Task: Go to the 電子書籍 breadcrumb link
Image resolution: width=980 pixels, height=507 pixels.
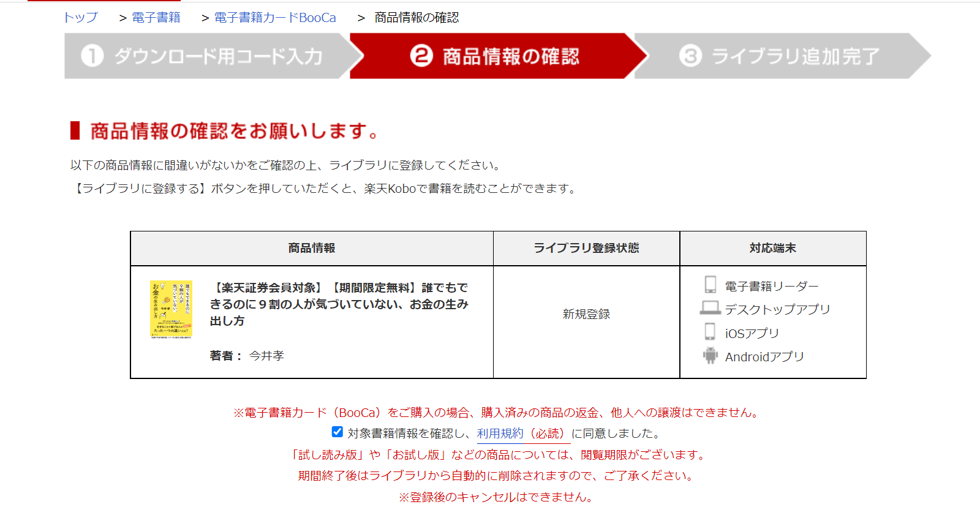Action: click(156, 17)
